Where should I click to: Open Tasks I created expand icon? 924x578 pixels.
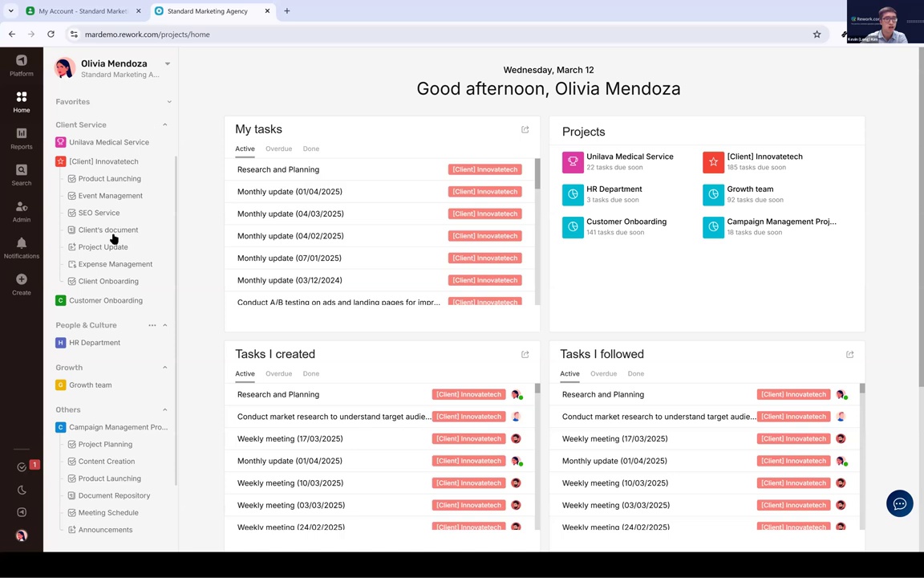[x=525, y=355]
